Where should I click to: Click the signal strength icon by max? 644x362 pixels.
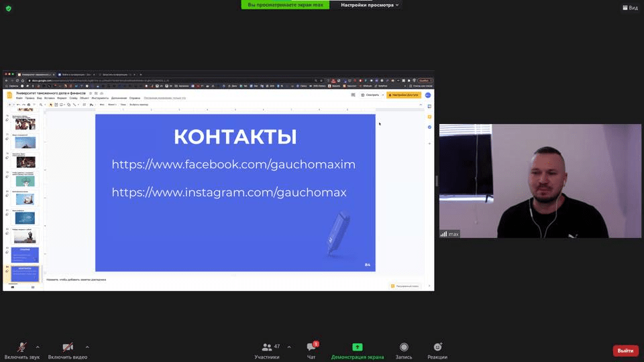click(443, 234)
